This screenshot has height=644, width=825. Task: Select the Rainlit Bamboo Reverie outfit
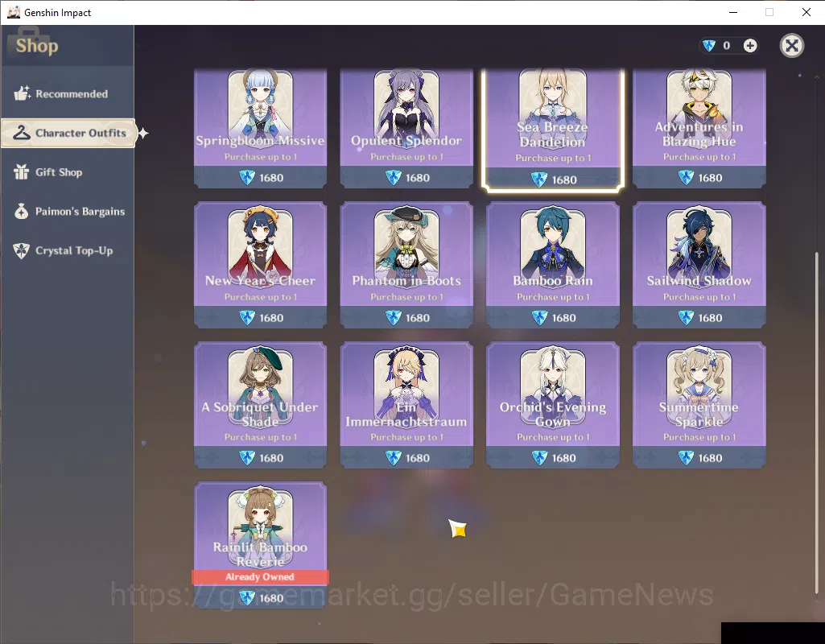pyautogui.click(x=261, y=545)
